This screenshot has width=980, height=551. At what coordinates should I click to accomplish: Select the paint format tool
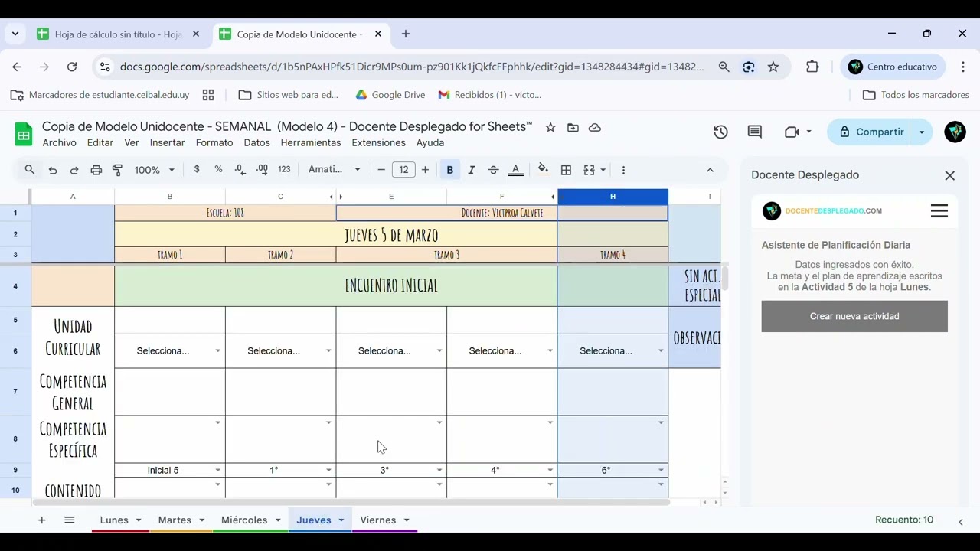click(x=117, y=170)
